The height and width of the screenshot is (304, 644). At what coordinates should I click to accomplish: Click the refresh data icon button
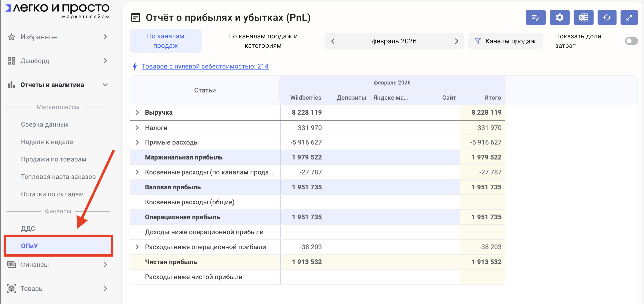(607, 17)
